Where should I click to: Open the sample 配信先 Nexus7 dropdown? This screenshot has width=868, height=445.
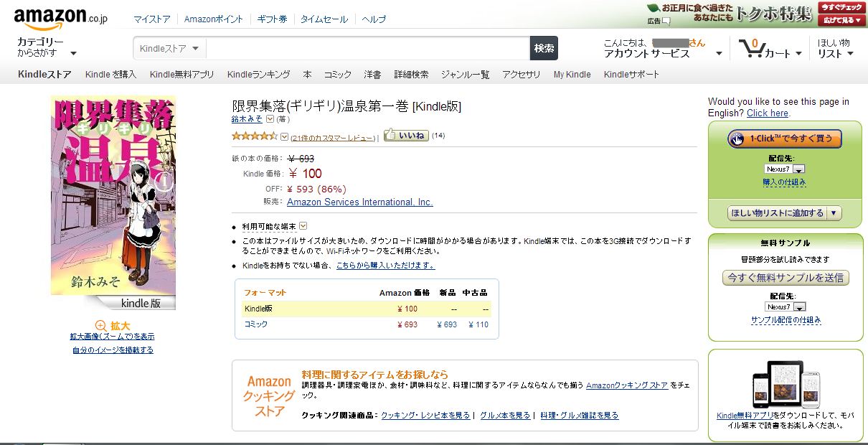tap(785, 306)
